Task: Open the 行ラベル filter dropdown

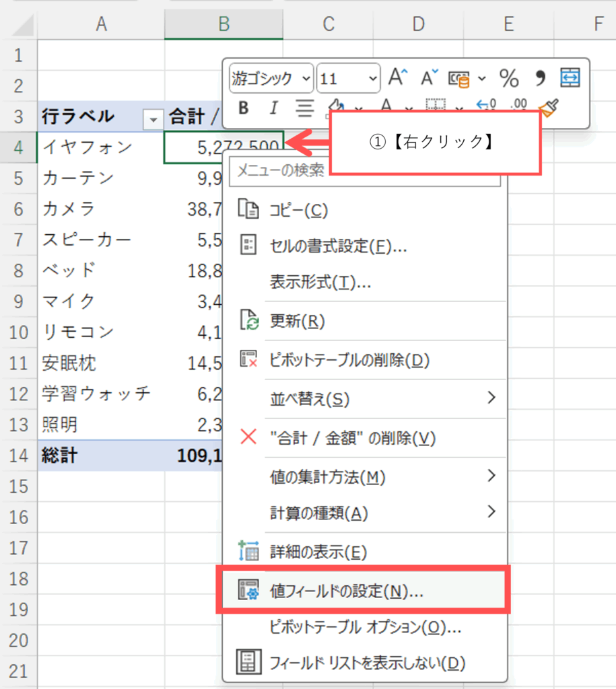Action: coord(154,119)
